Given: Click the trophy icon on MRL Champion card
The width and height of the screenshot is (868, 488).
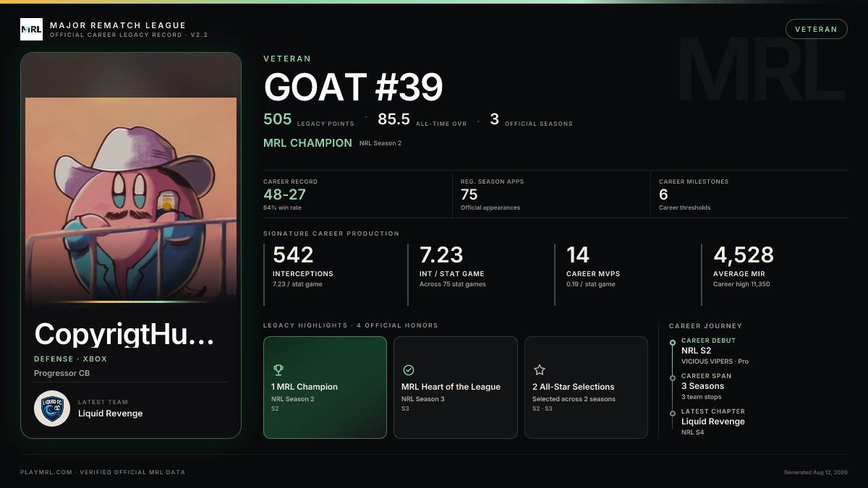Looking at the screenshot, I should tap(278, 369).
